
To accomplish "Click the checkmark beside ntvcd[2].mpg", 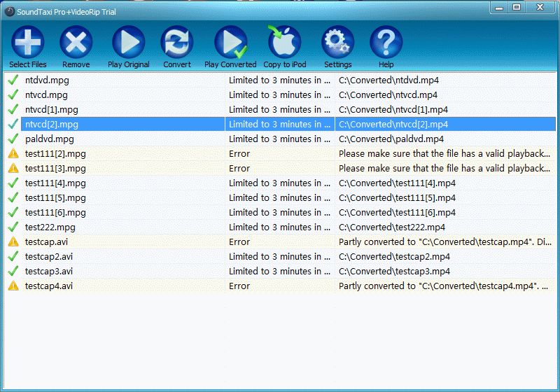I will point(13,124).
